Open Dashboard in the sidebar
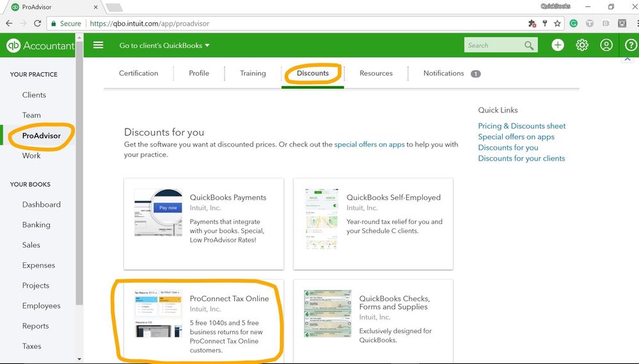The height and width of the screenshot is (364, 639). 41,205
